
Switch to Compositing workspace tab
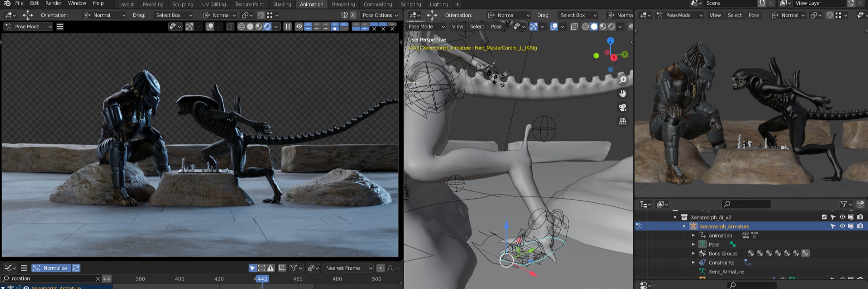tap(378, 4)
